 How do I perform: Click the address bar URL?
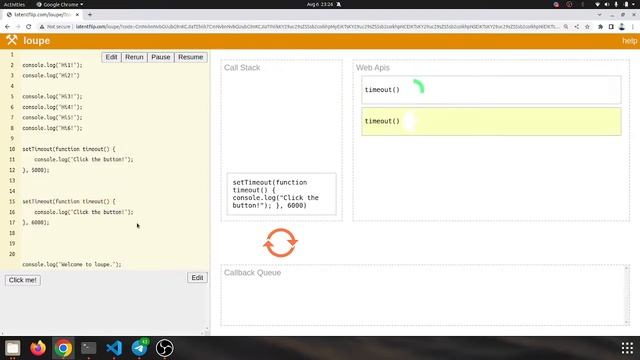coord(316,27)
